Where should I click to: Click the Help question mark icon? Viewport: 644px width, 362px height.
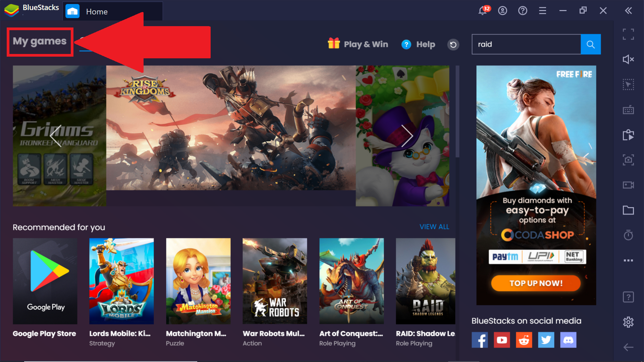pos(406,44)
